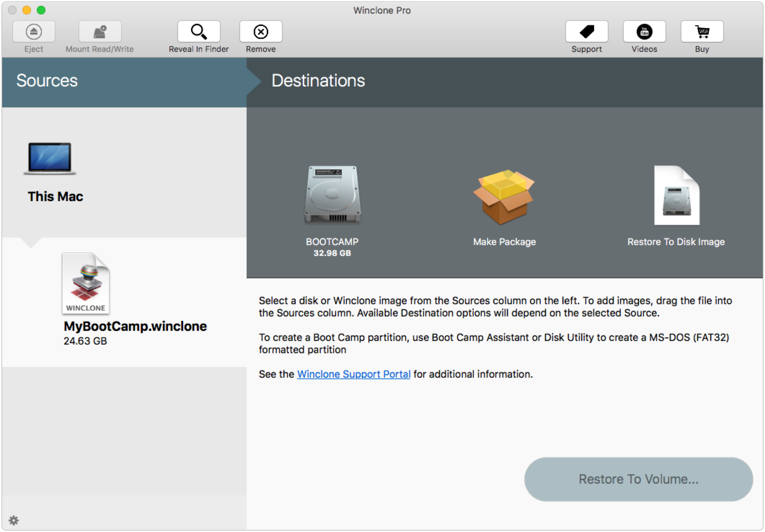Click the Buy shopping cart icon

click(702, 32)
